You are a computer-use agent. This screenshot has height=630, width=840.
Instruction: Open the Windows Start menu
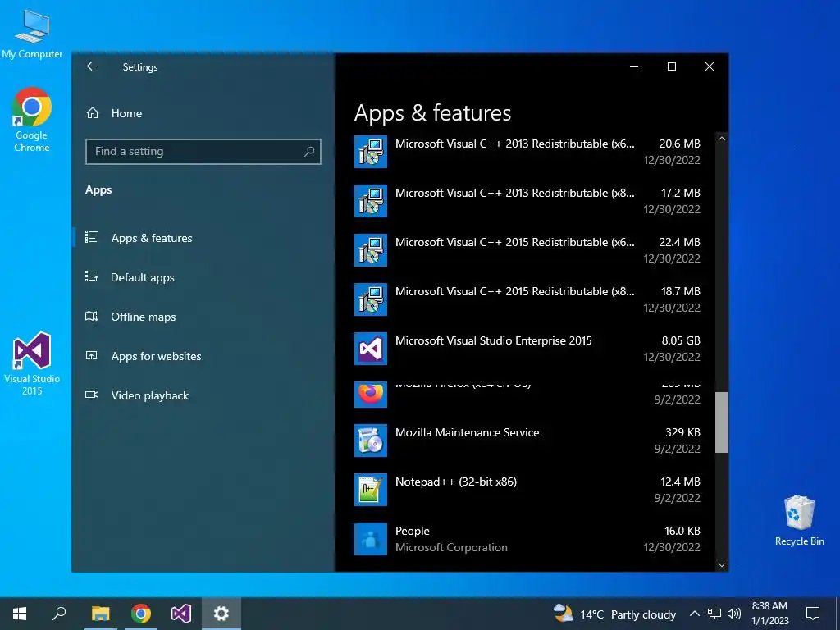tap(20, 614)
